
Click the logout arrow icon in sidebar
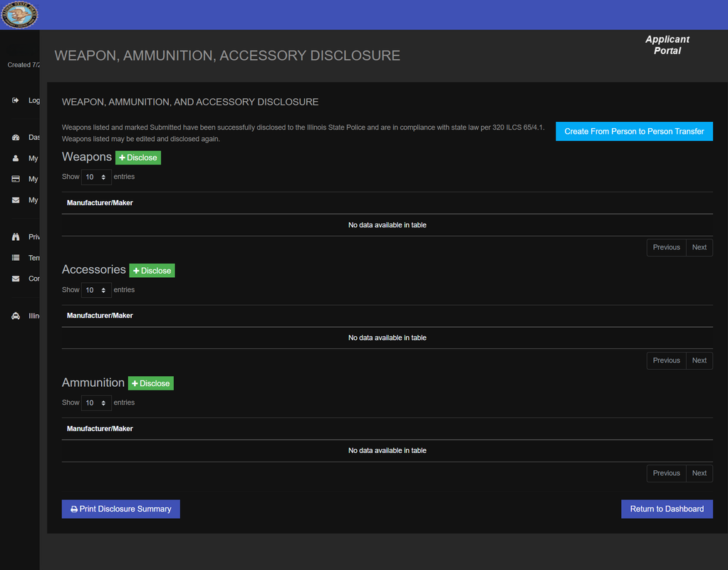point(16,100)
